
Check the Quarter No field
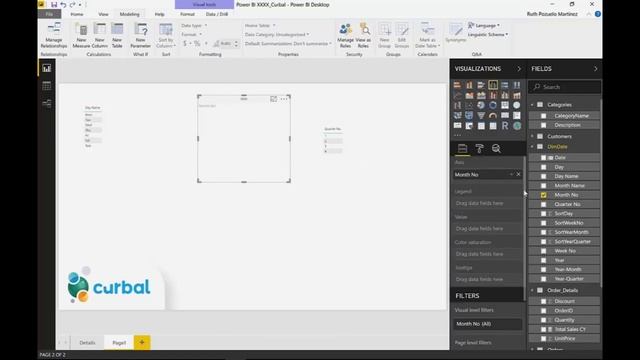click(x=543, y=204)
